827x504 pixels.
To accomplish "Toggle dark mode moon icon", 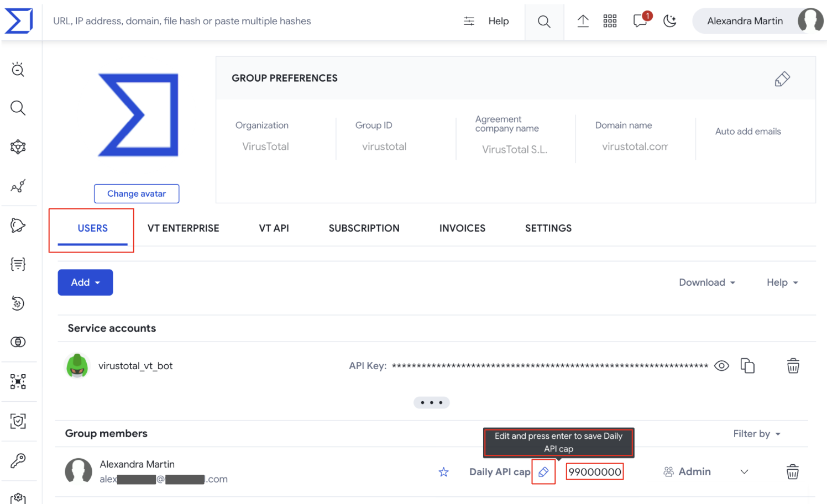I will click(670, 21).
